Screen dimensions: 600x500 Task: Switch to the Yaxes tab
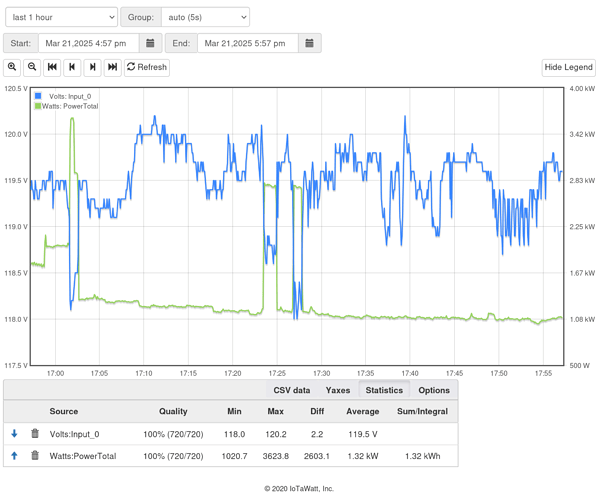338,390
